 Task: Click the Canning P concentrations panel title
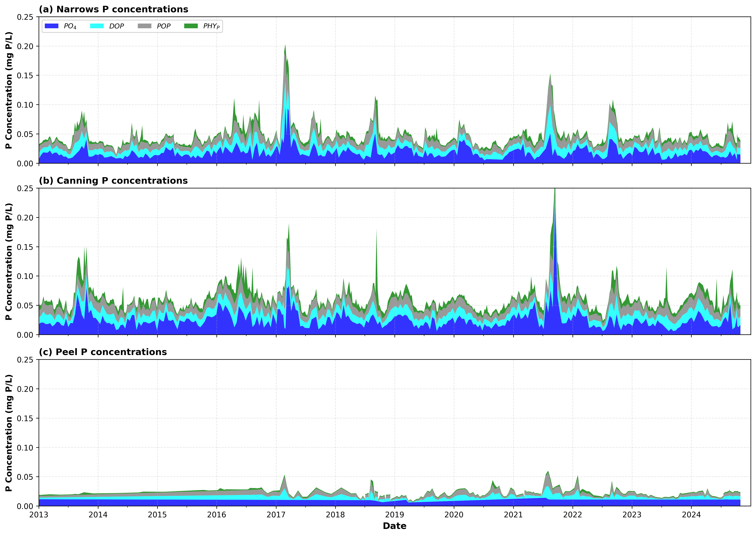pos(113,181)
